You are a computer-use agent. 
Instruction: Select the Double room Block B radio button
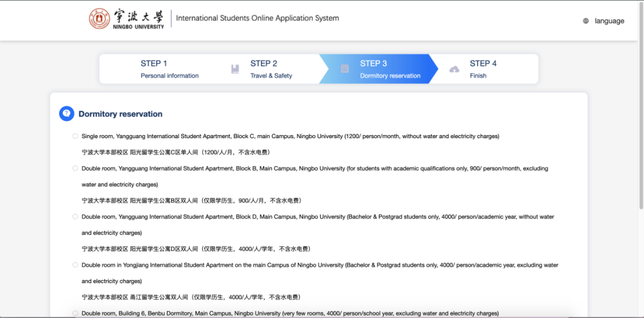click(x=75, y=169)
